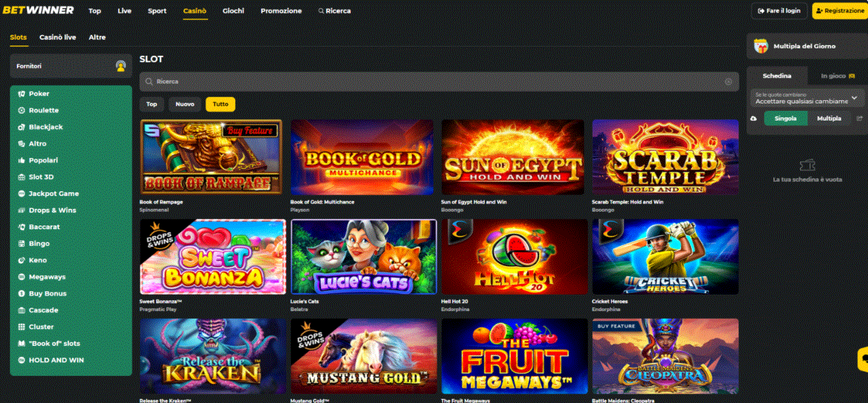Click the bet slip share icon
Viewport: 868px width, 403px height.
859,118
